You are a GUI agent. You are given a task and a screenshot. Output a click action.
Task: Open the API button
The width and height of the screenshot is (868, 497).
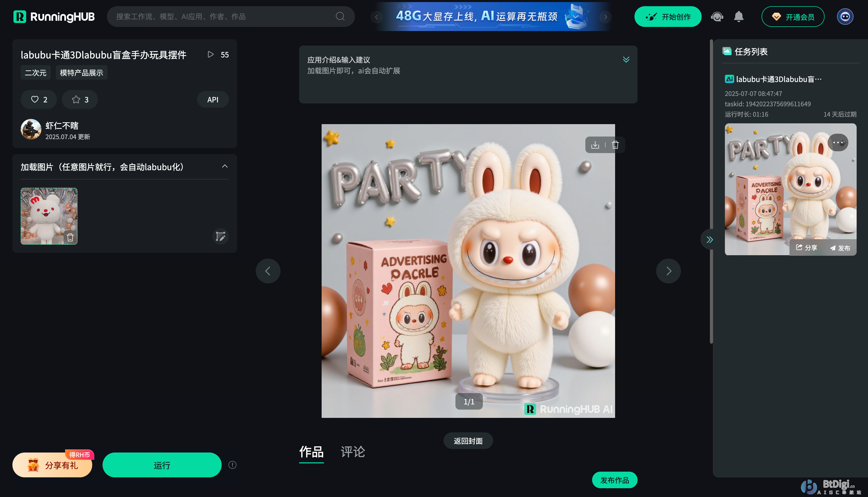click(x=213, y=99)
